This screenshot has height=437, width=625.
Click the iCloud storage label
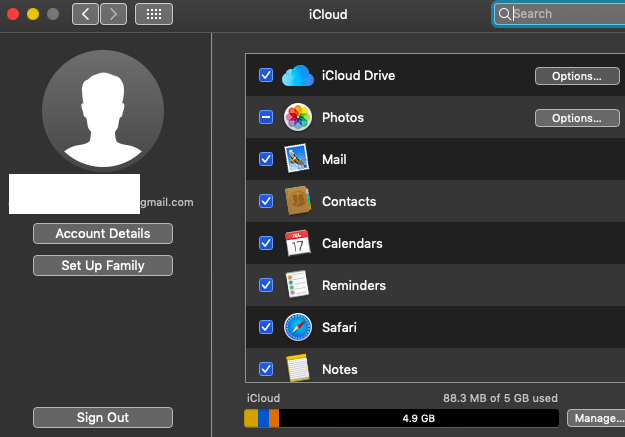(x=263, y=398)
